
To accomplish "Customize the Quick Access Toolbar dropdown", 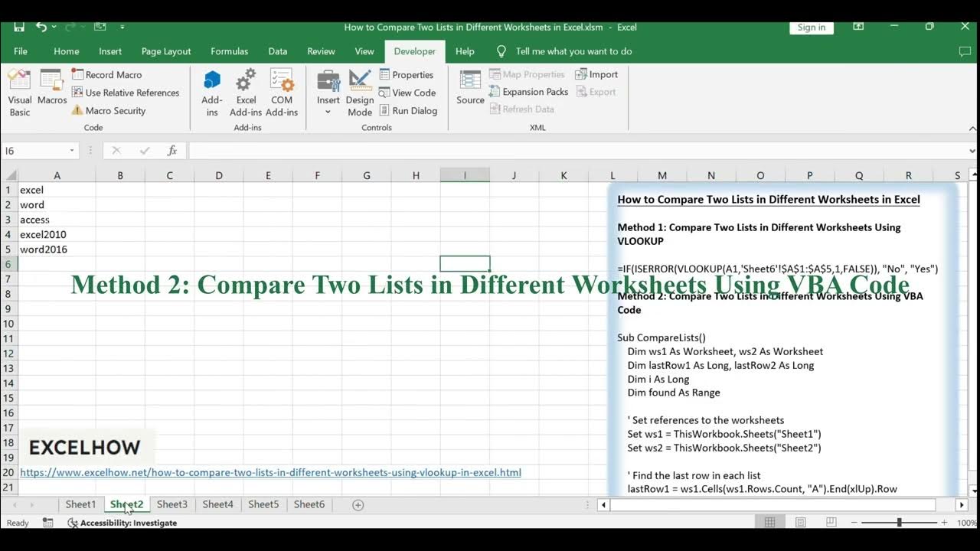I will click(122, 27).
